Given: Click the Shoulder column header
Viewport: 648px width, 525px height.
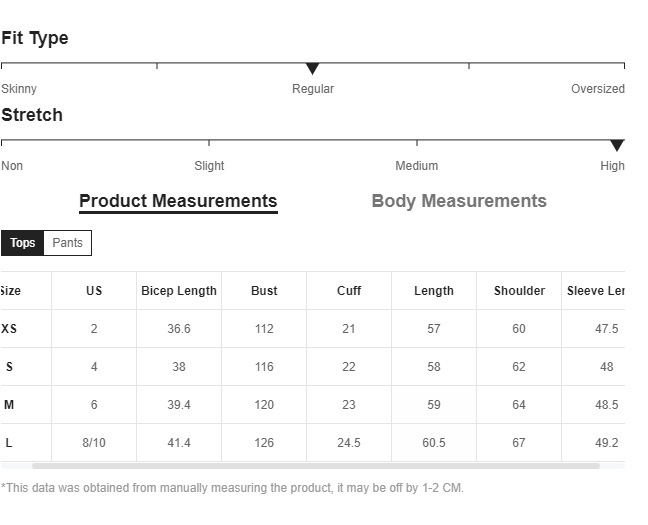Looking at the screenshot, I should tap(519, 291).
